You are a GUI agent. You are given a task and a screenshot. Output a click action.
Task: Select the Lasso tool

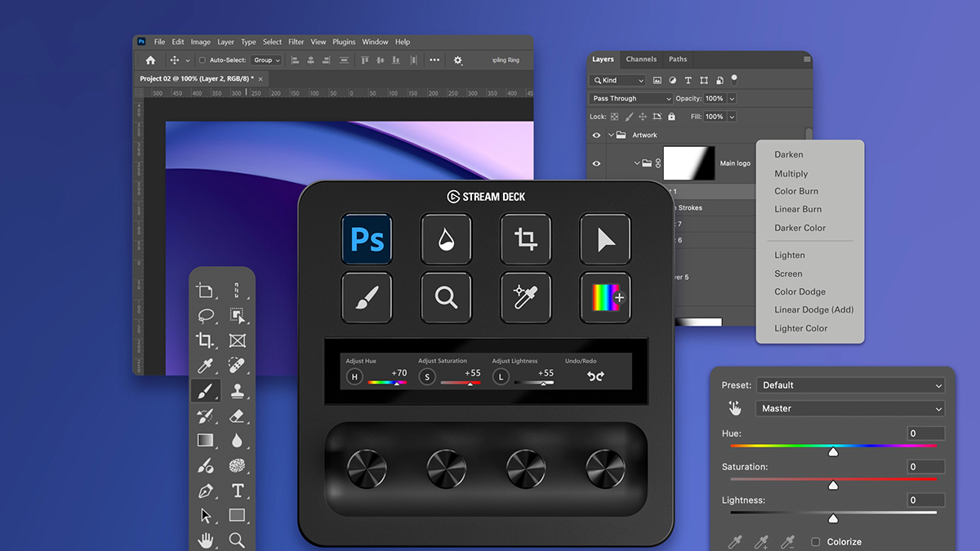(x=206, y=315)
